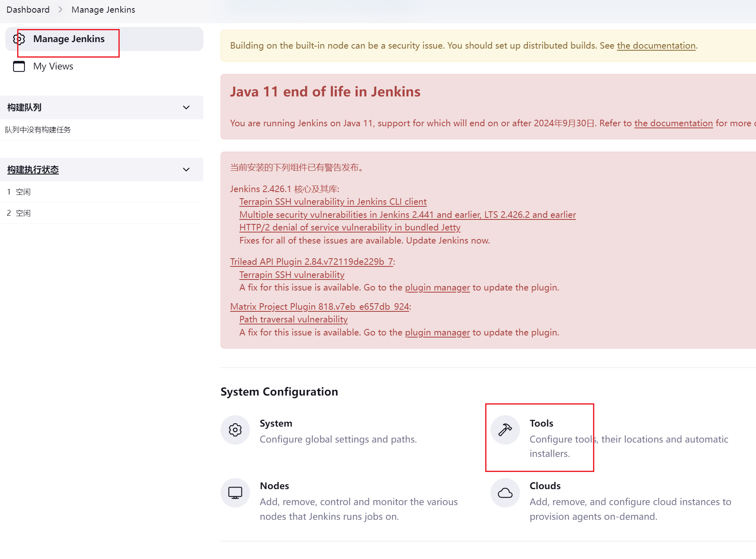Open Matrix Project Plugin link
756x559 pixels.
click(x=320, y=306)
